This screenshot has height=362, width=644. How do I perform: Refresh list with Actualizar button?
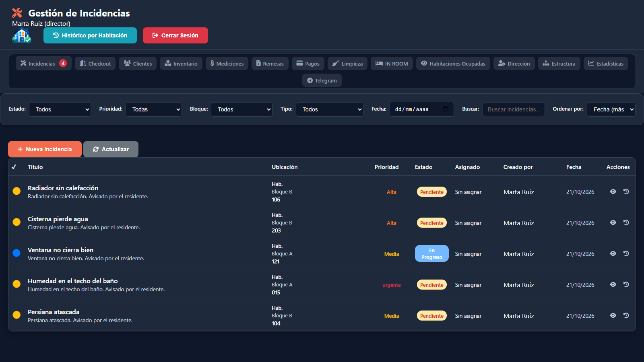111,149
